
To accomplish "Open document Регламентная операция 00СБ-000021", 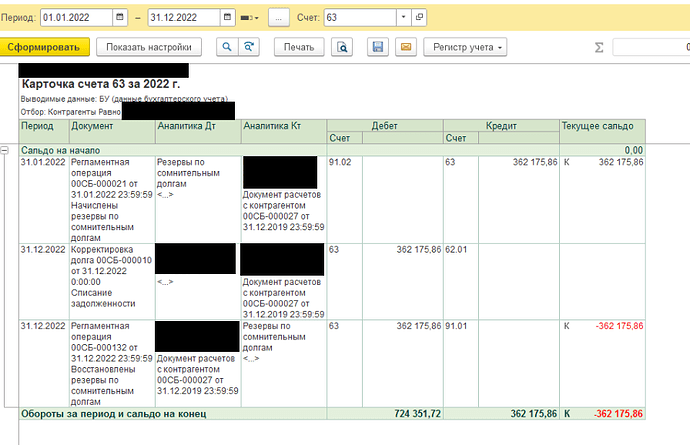I will pos(112,200).
